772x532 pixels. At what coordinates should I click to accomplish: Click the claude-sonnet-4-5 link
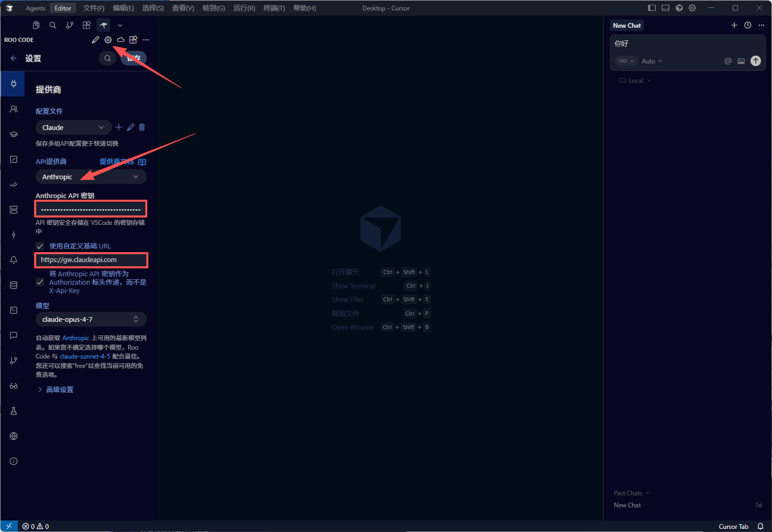[85, 356]
